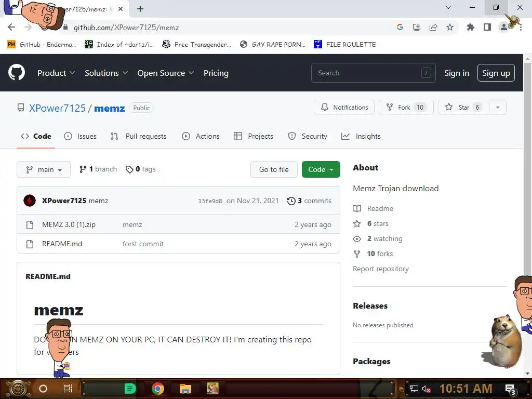Click the share page icon

pyautogui.click(x=433, y=27)
